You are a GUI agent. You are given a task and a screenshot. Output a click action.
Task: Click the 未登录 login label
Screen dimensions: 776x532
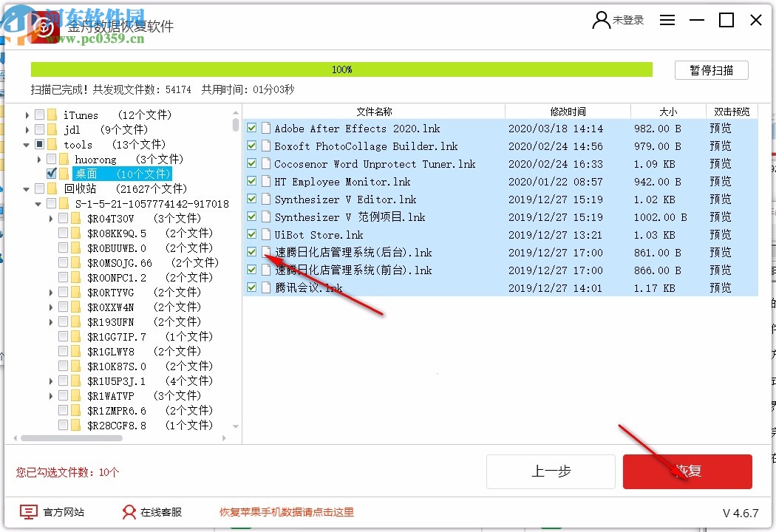627,21
